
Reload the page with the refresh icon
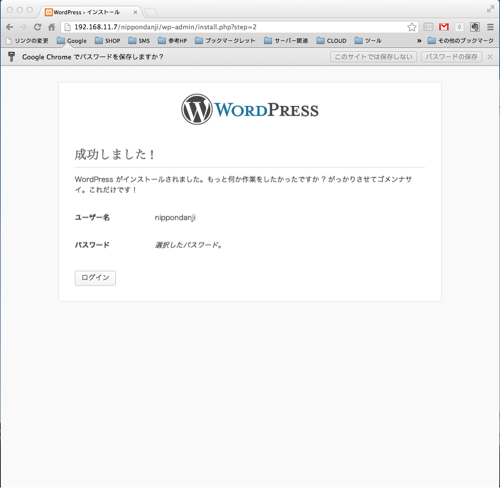tap(37, 27)
